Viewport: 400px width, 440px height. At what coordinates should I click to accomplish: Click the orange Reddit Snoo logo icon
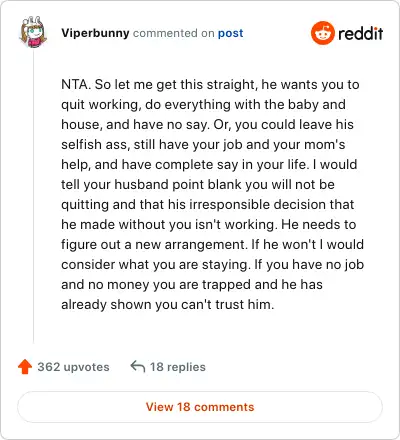tap(323, 33)
